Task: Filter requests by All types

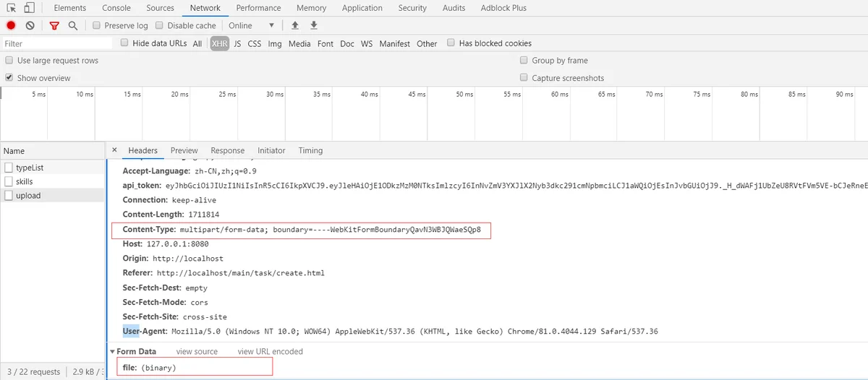Action: 197,43
